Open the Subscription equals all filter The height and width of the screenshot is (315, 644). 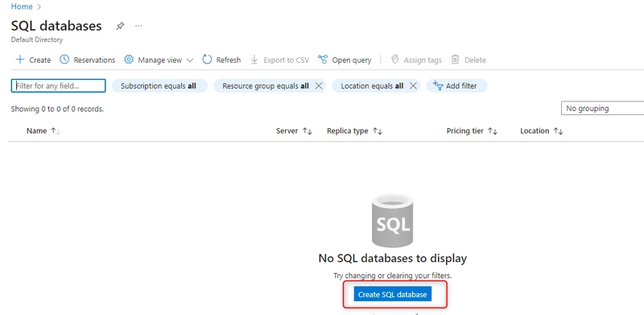pyautogui.click(x=159, y=86)
